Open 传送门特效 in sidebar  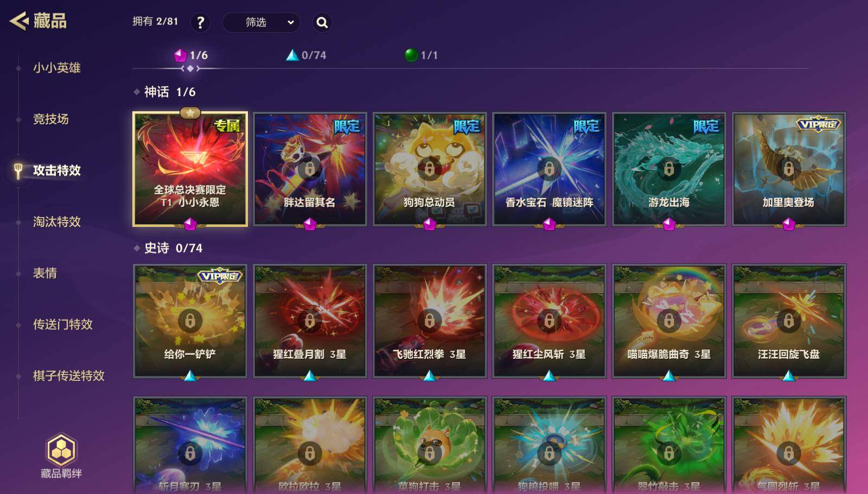tap(62, 325)
